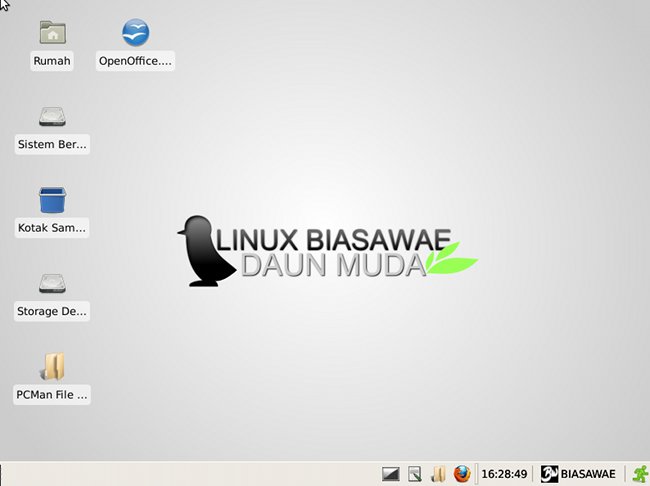This screenshot has height=486, width=650.
Task: Open the Sistem Ber... drive icon
Action: pyautogui.click(x=52, y=117)
